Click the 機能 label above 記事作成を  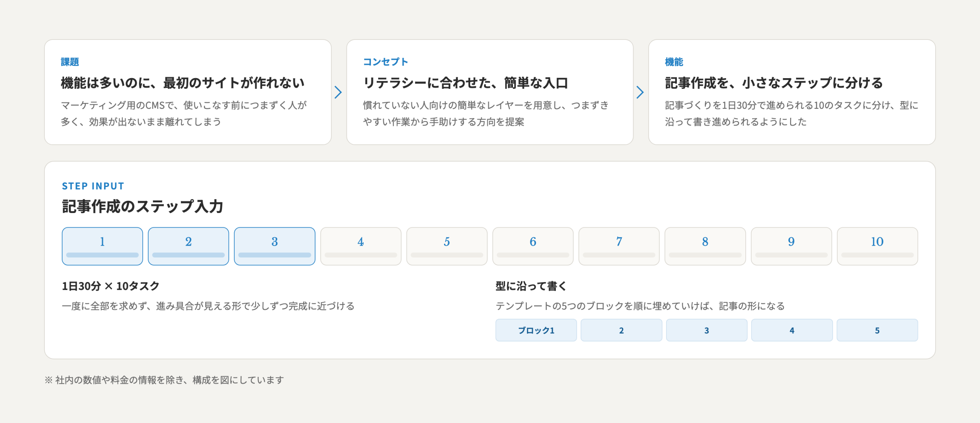[674, 62]
